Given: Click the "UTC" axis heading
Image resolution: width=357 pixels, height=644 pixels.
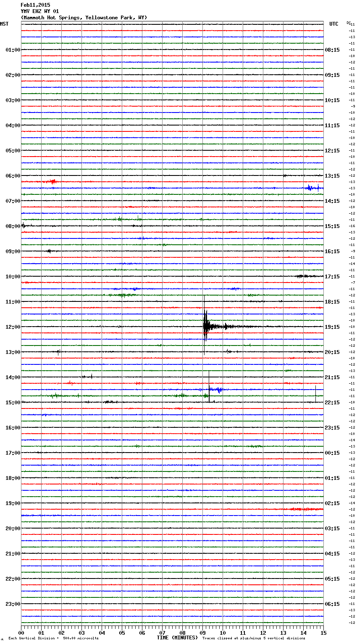Looking at the screenshot, I should pos(334,24).
